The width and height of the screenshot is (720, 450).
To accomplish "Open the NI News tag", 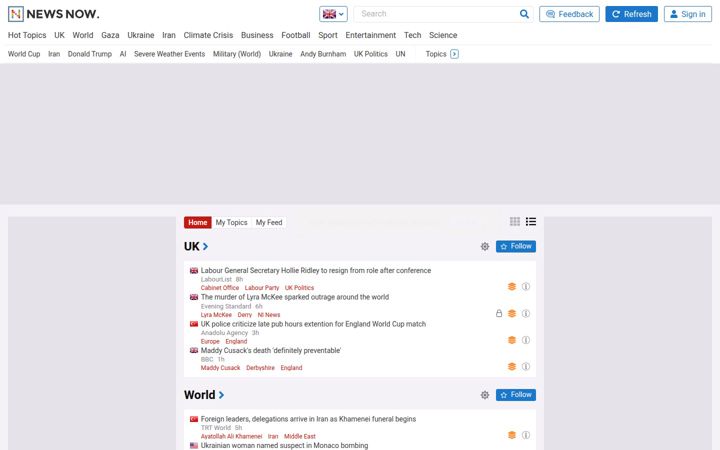I will [269, 315].
